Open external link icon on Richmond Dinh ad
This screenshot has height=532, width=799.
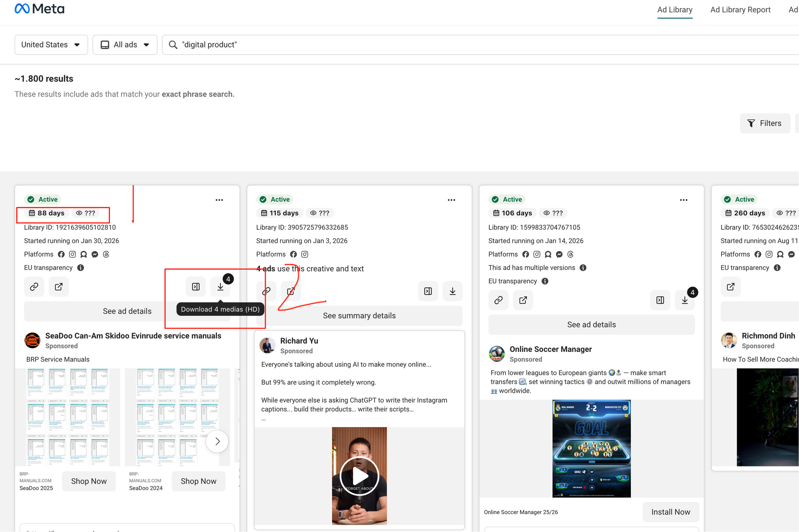click(x=730, y=287)
